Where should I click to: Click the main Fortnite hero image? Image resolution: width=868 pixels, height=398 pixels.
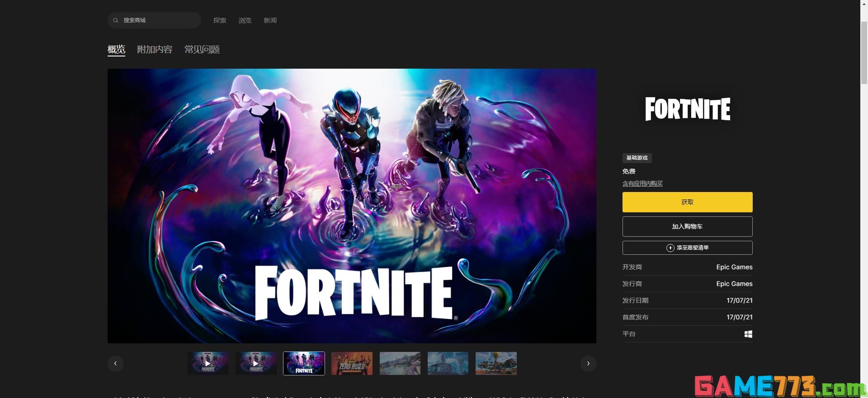pos(352,206)
